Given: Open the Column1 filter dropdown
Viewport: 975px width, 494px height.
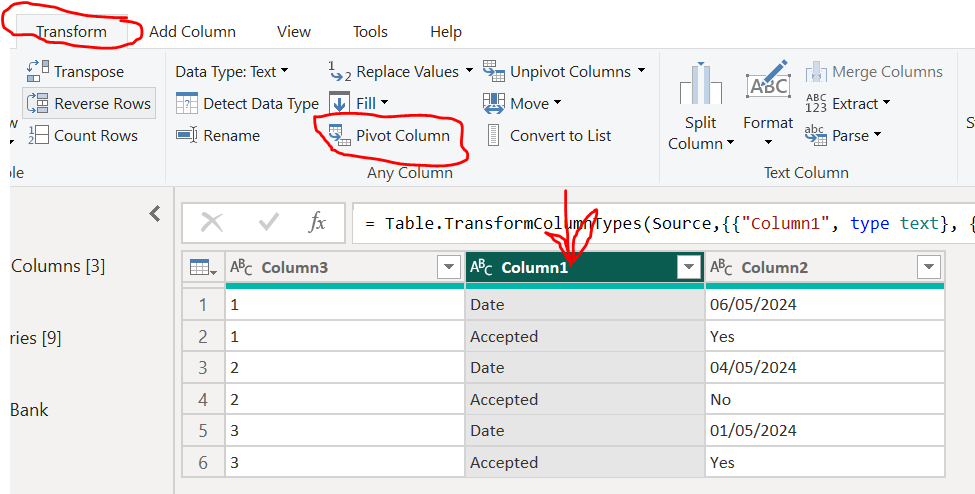Looking at the screenshot, I should coord(689,268).
